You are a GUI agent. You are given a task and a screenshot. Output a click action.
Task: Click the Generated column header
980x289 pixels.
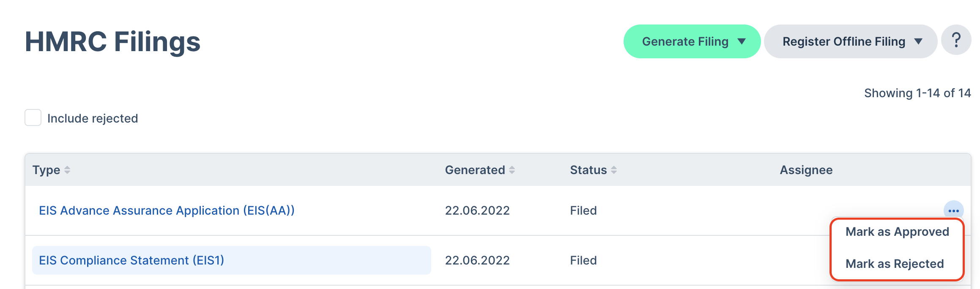click(x=475, y=170)
